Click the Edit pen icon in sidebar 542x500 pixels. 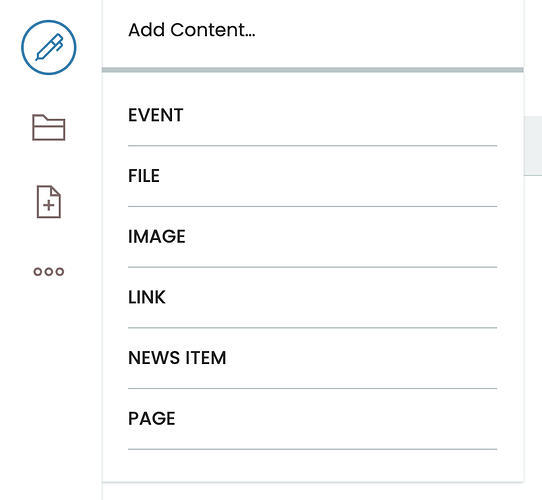(49, 47)
